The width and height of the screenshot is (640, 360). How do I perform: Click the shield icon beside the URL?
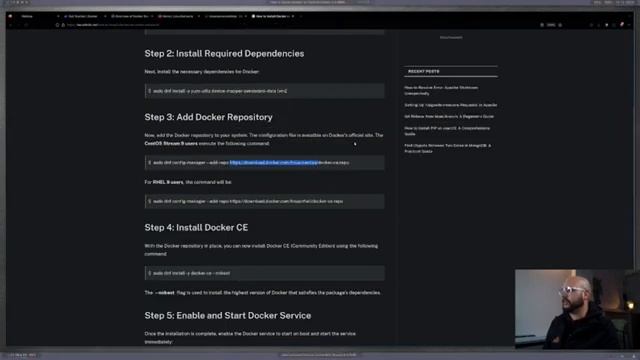(x=58, y=25)
